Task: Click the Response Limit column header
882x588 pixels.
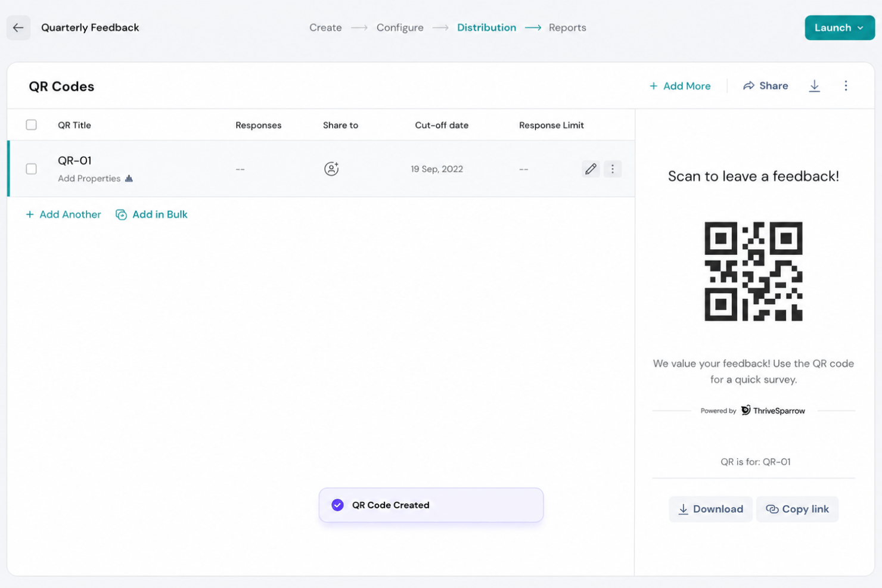Action: coord(551,125)
